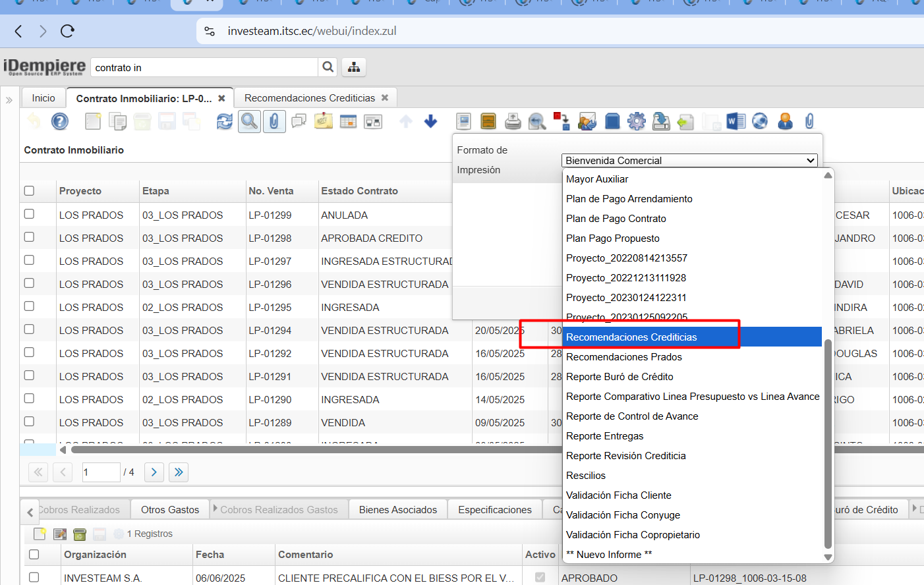The height and width of the screenshot is (585, 924).
Task: Choose Plan de Pago Contrato from list
Action: click(x=616, y=219)
